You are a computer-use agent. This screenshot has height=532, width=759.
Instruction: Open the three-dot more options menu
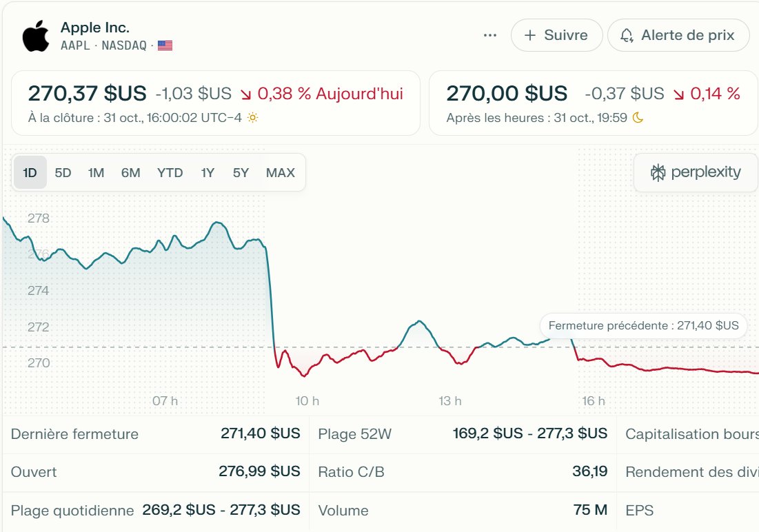click(x=489, y=35)
